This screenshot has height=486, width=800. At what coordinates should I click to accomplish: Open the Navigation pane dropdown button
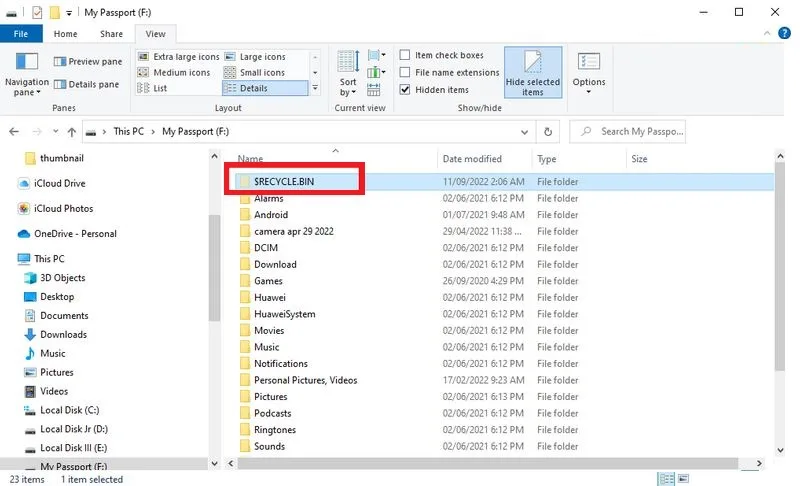point(27,74)
